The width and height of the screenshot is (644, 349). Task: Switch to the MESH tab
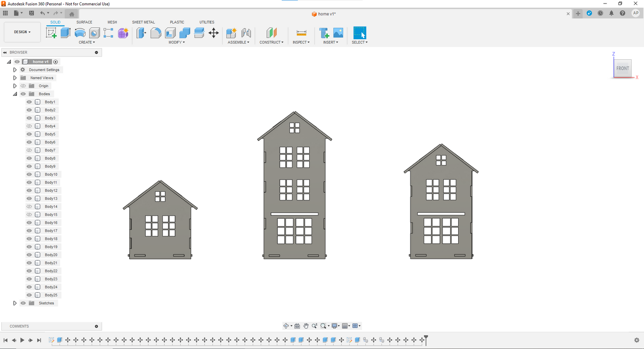tap(112, 22)
